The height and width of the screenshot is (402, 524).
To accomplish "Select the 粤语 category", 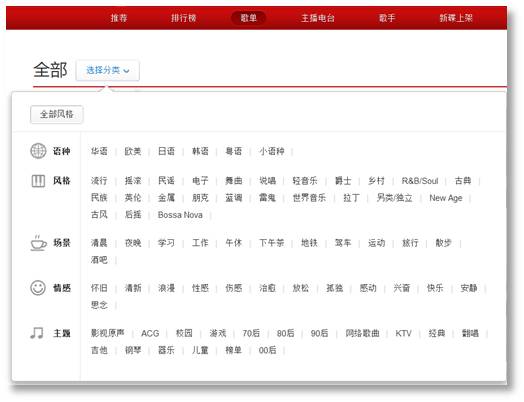I will click(234, 151).
